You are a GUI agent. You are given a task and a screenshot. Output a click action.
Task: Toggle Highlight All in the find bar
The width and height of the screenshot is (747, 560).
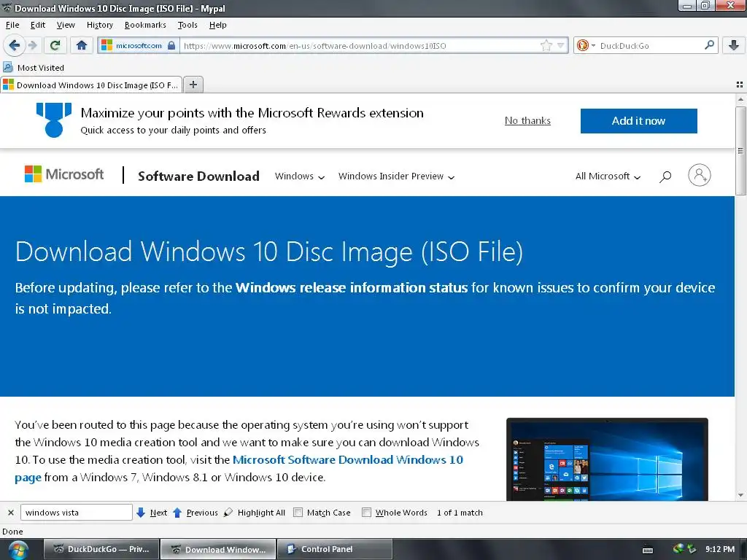coord(255,513)
